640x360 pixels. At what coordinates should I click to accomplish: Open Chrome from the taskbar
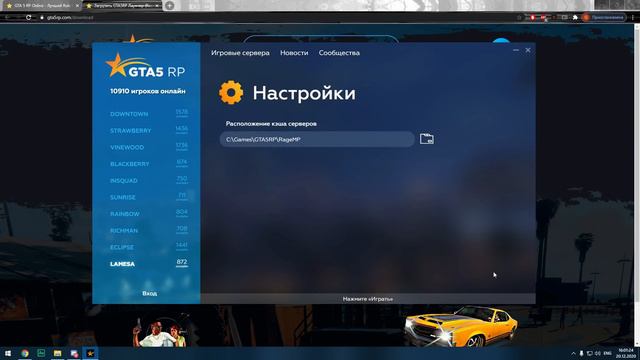click(x=25, y=353)
